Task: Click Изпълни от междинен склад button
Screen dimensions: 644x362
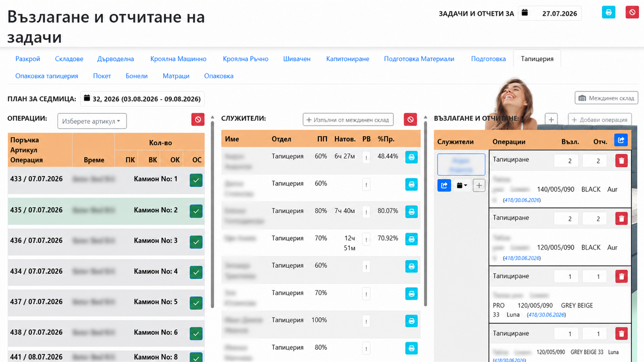Action: (348, 119)
